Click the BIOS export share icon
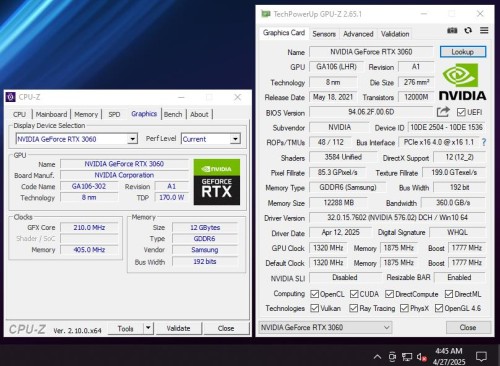The height and width of the screenshot is (366, 500). pos(443,112)
